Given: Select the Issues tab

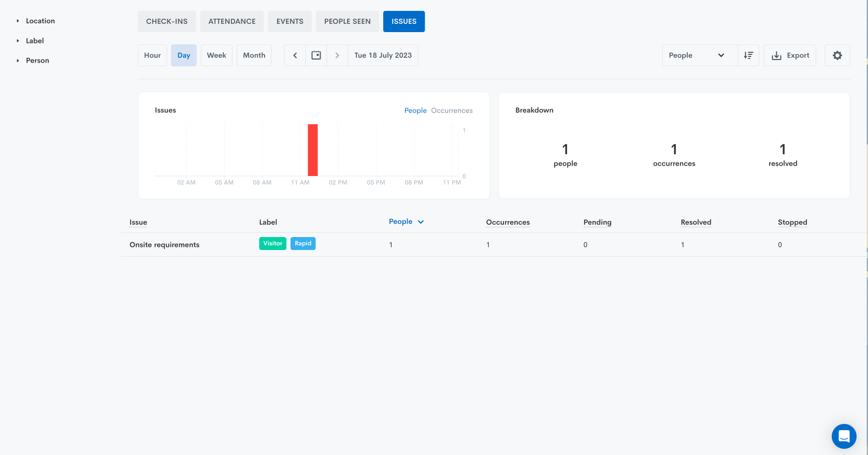Looking at the screenshot, I should pyautogui.click(x=404, y=21).
